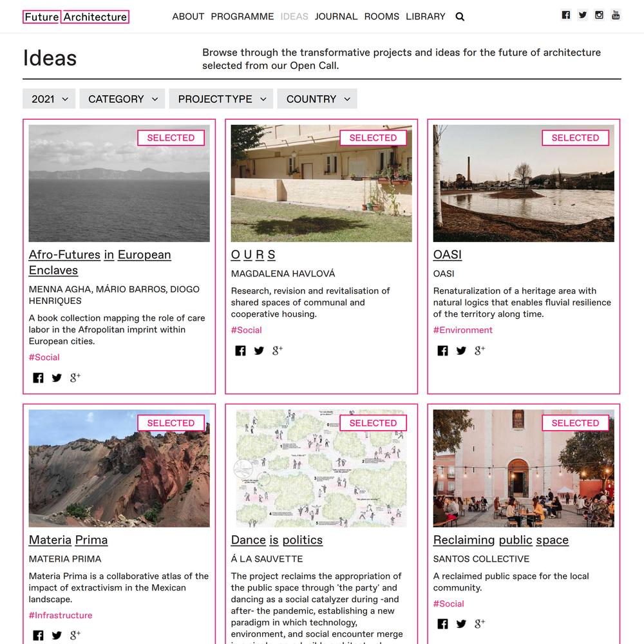644x644 pixels.
Task: Open the PROJECT TYPE filter dropdown
Action: pos(221,99)
